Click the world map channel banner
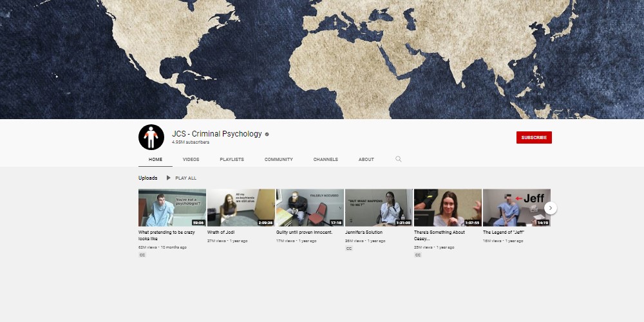The width and height of the screenshot is (644, 322). 322,59
